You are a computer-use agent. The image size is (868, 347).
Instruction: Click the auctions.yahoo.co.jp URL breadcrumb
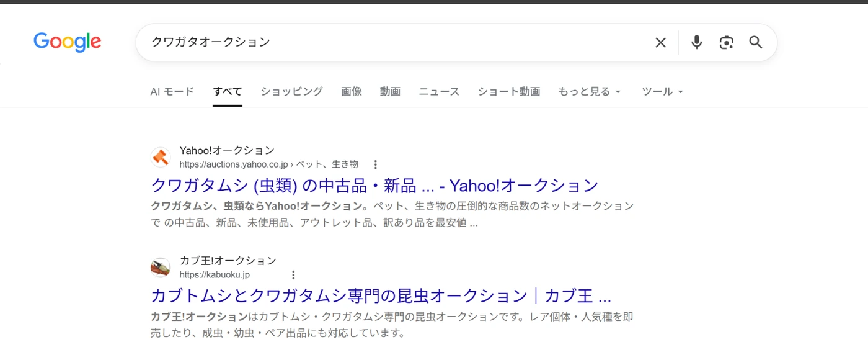coord(269,164)
